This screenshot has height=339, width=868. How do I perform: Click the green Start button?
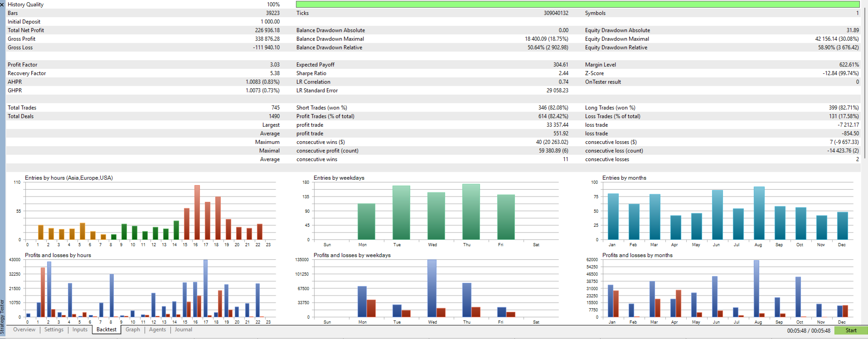[851, 330]
